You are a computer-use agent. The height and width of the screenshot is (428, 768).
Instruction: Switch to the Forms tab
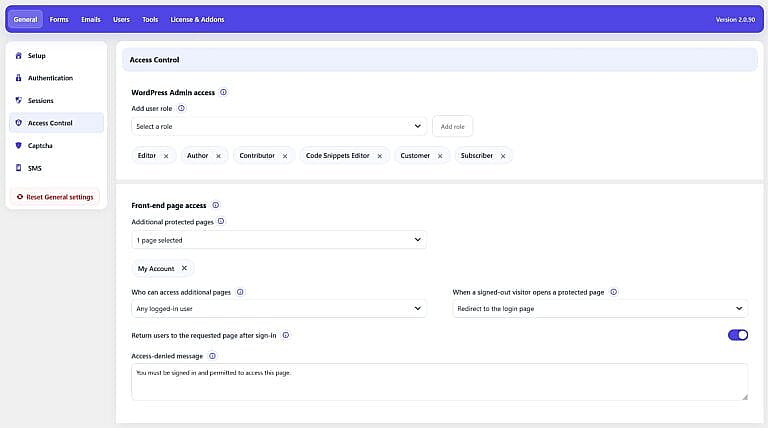pos(59,20)
